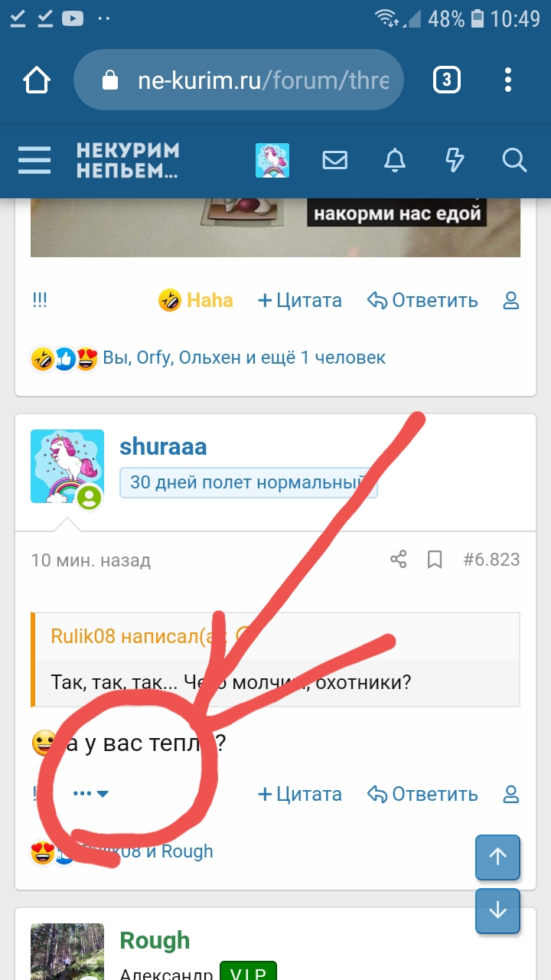Open the lightning bolt what's new icon
The width and height of the screenshot is (551, 980).
(x=455, y=161)
